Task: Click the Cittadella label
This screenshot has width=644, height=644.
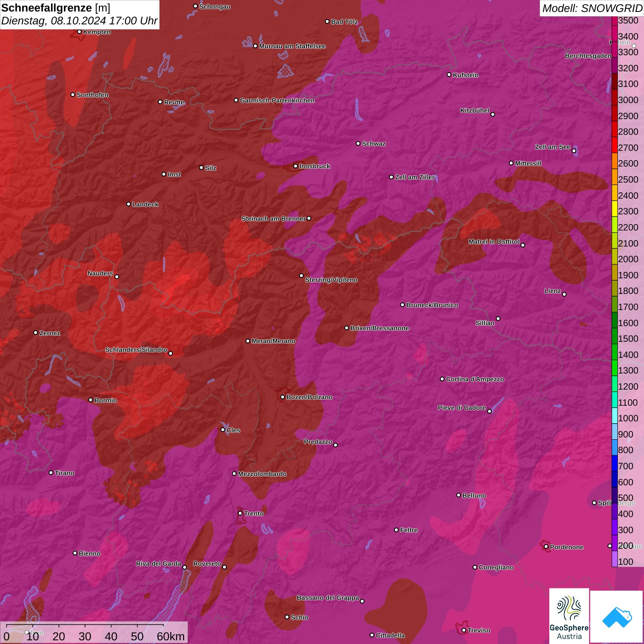Action: tap(390, 635)
